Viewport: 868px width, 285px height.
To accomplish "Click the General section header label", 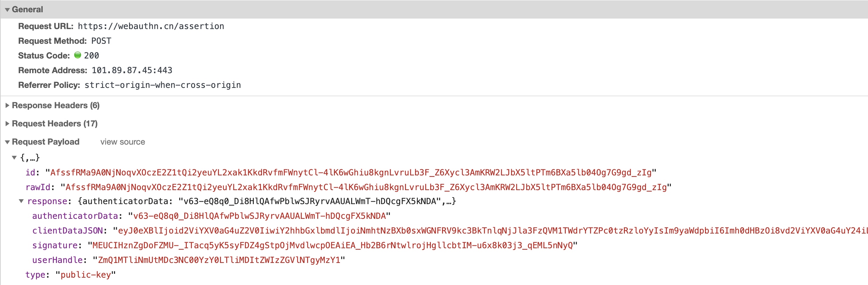I will tap(27, 9).
